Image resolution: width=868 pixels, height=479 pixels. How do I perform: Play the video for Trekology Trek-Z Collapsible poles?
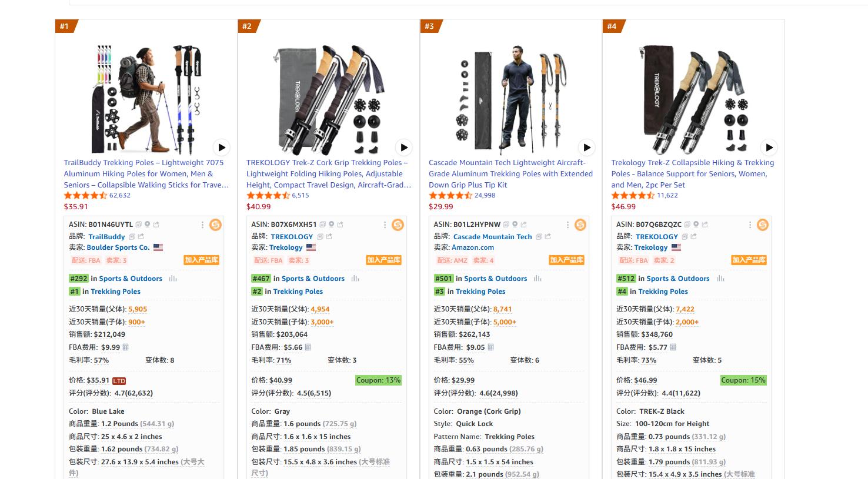coord(769,147)
